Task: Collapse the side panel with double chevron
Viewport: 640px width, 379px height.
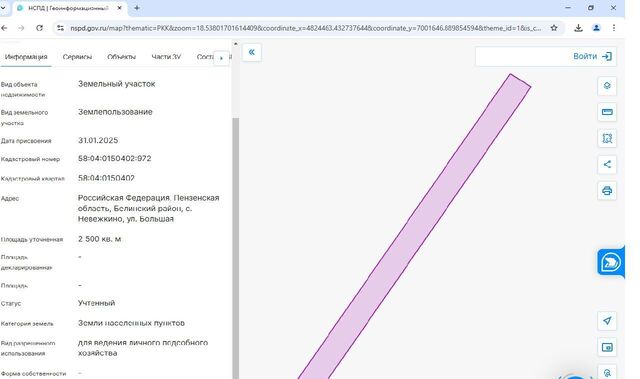Action: [x=251, y=52]
